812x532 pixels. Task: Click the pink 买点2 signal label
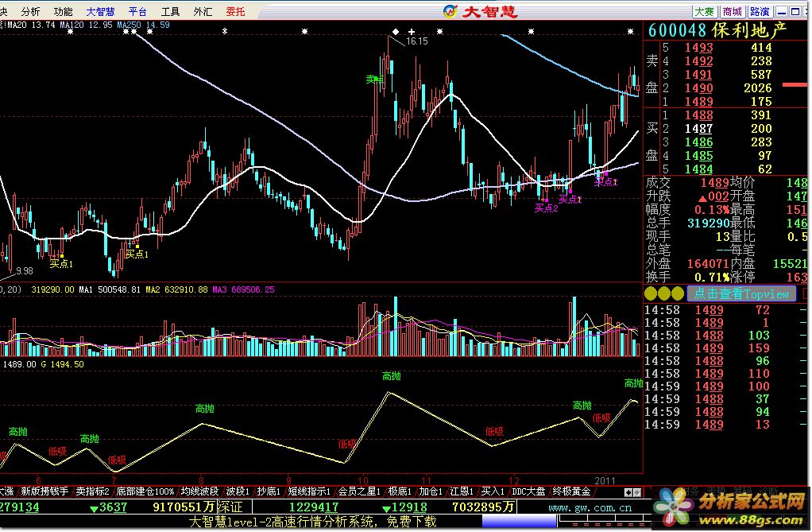tap(547, 208)
